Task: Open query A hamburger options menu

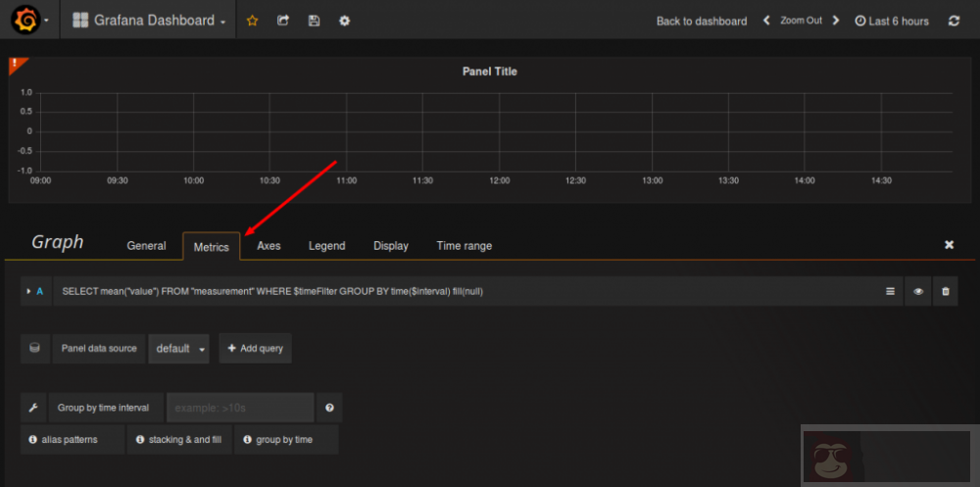Action: click(890, 291)
